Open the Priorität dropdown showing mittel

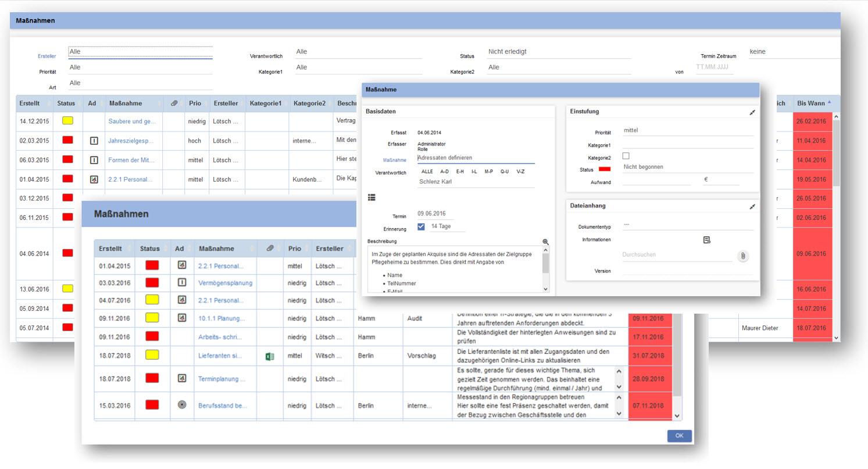pos(687,131)
